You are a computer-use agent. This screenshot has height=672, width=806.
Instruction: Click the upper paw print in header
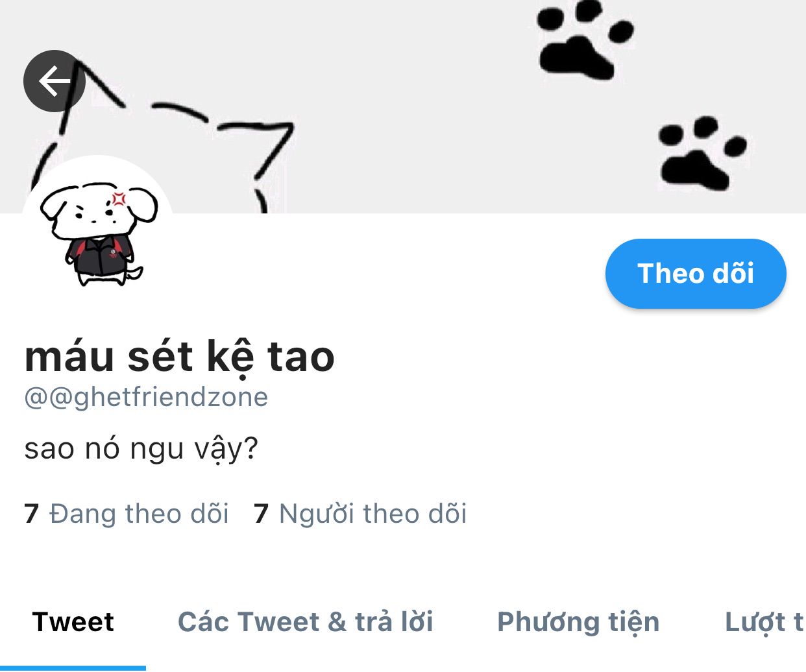click(585, 39)
